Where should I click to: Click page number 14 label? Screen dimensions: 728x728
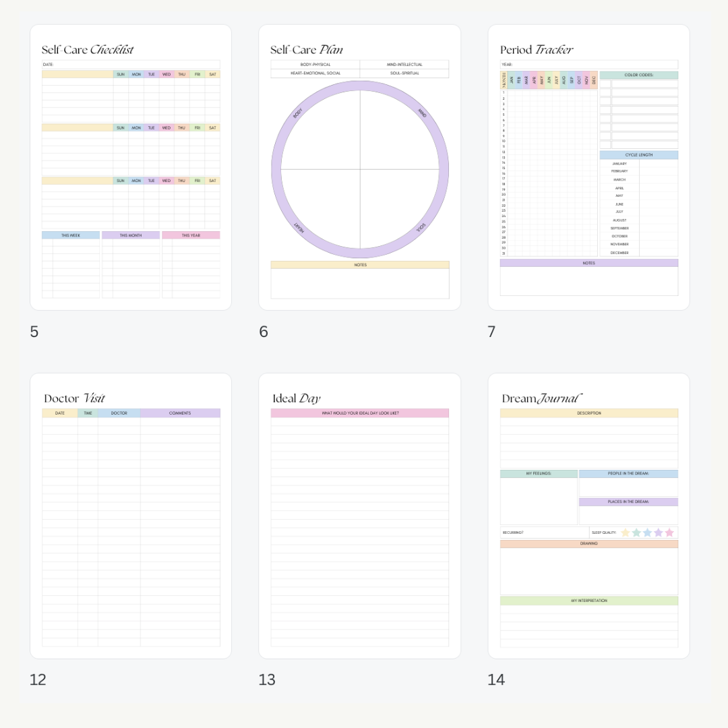[496, 679]
